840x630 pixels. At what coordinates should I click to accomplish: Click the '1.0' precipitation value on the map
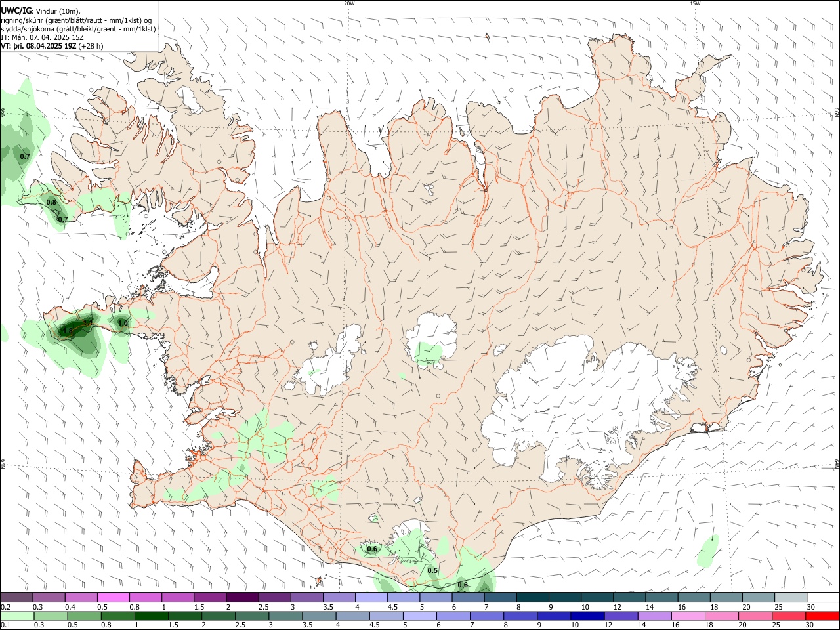[122, 323]
